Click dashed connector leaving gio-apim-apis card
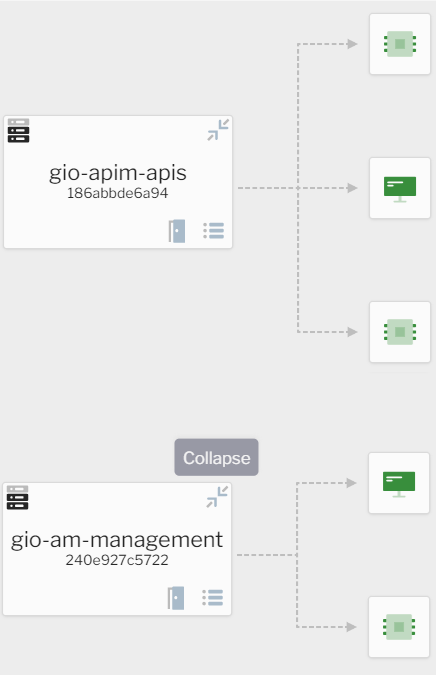436x675 pixels. pyautogui.click(x=267, y=188)
